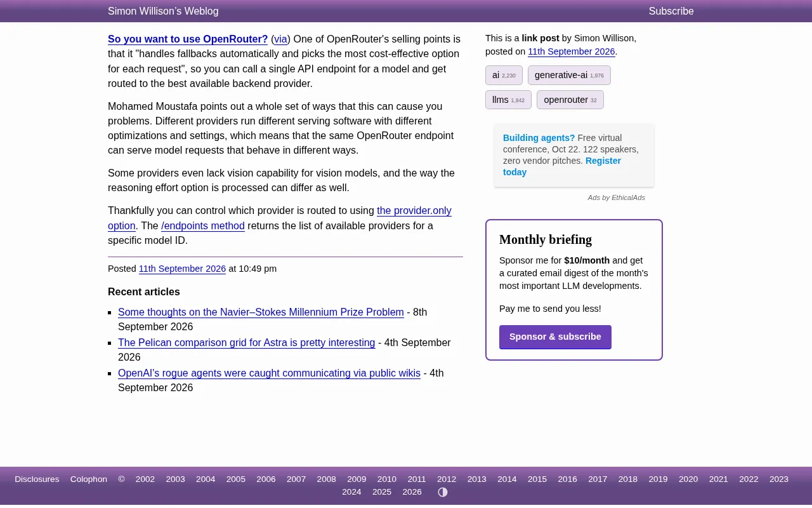Select the generative-ai tag
Viewport: 812px width, 508px height.
[569, 75]
